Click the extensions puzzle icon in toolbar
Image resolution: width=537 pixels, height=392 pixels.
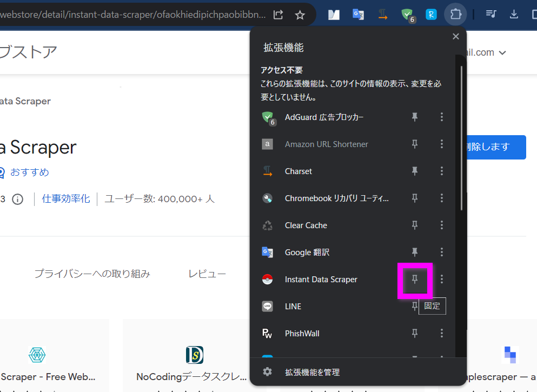pos(455,15)
